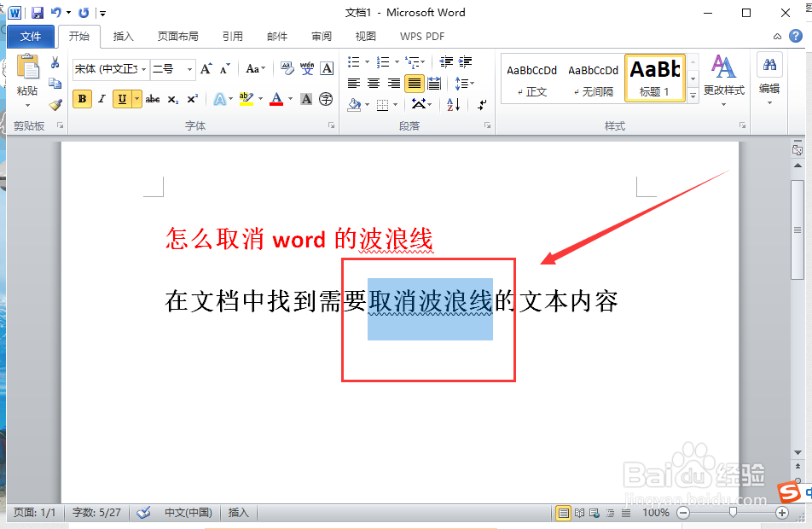This screenshot has height=529, width=812.
Task: Click the Cut scissors icon
Action: [55, 62]
